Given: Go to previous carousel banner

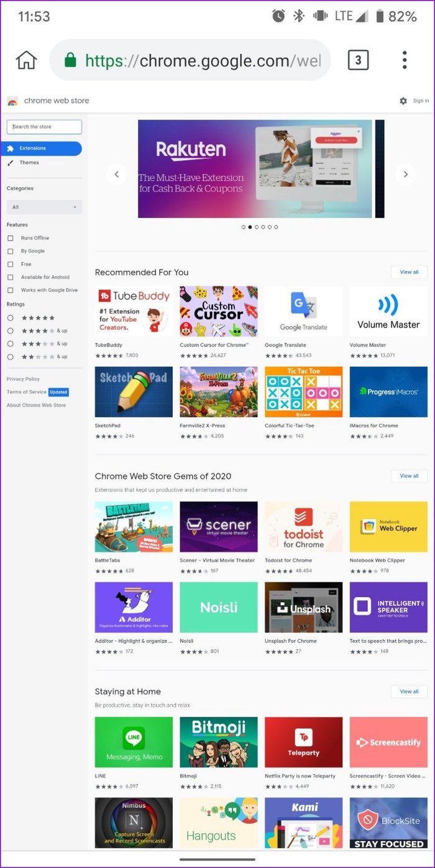Looking at the screenshot, I should pyautogui.click(x=116, y=174).
